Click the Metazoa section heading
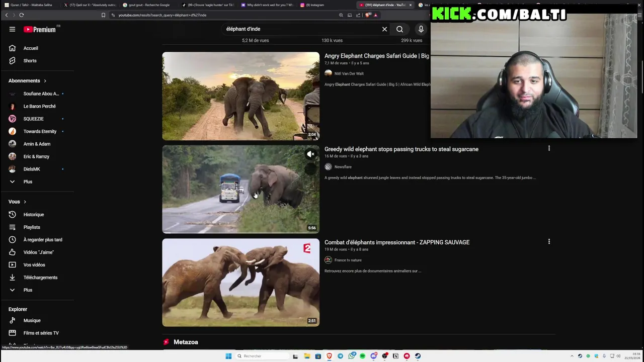 point(186,342)
